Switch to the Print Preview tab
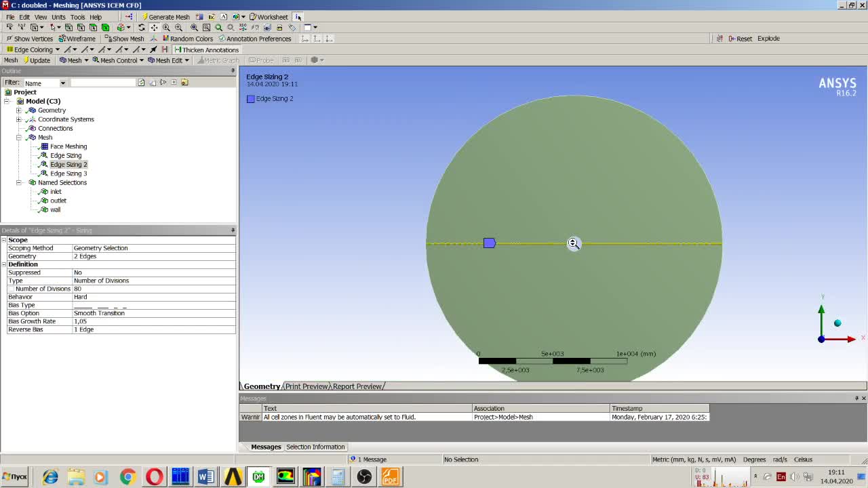 [x=306, y=386]
